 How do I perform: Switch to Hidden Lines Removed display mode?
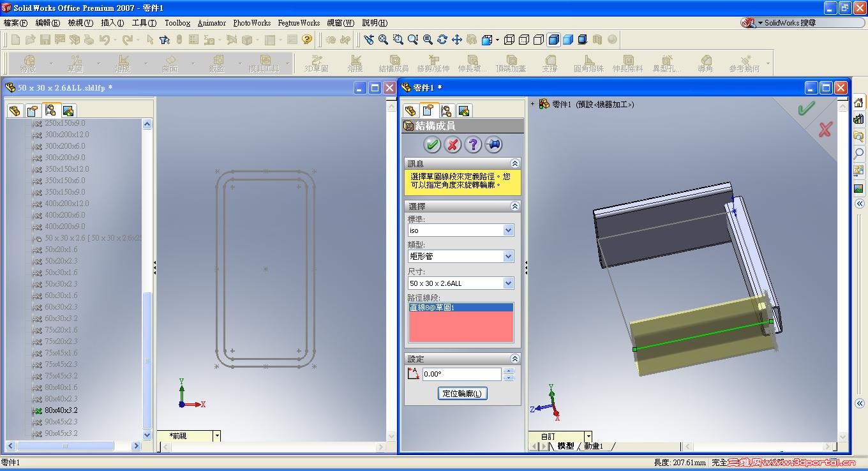(x=539, y=40)
